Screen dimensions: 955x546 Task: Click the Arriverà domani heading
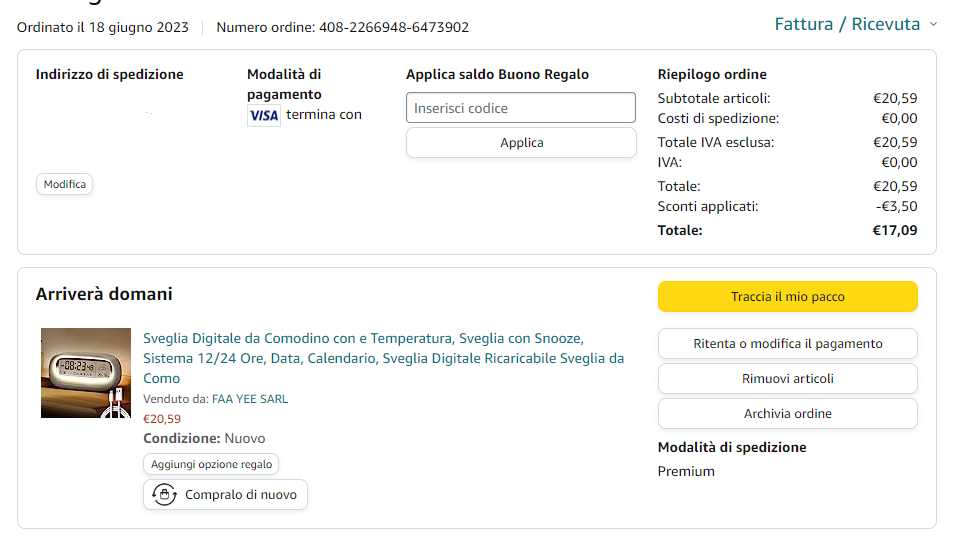[x=104, y=294]
